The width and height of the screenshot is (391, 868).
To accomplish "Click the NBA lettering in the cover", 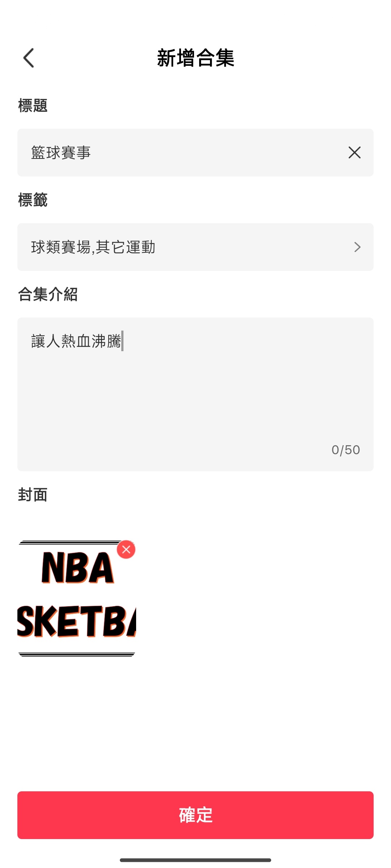I will pyautogui.click(x=78, y=568).
